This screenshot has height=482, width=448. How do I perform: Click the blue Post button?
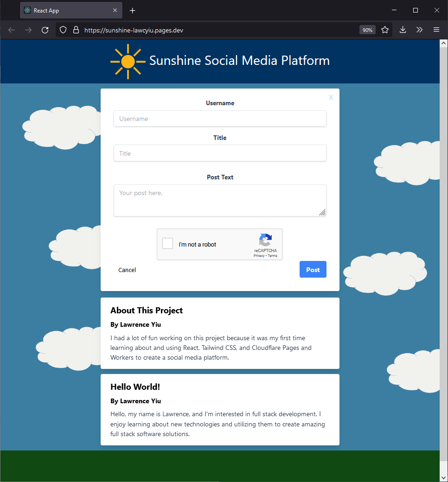[313, 269]
